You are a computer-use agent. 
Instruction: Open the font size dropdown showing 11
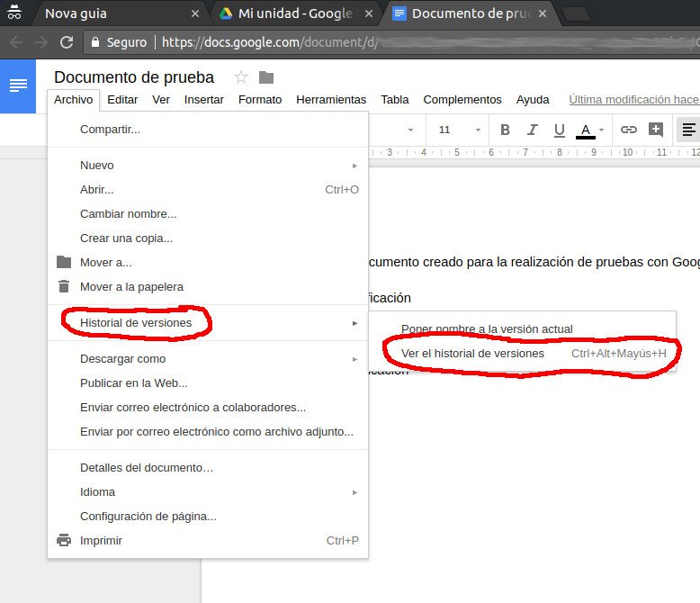[460, 130]
